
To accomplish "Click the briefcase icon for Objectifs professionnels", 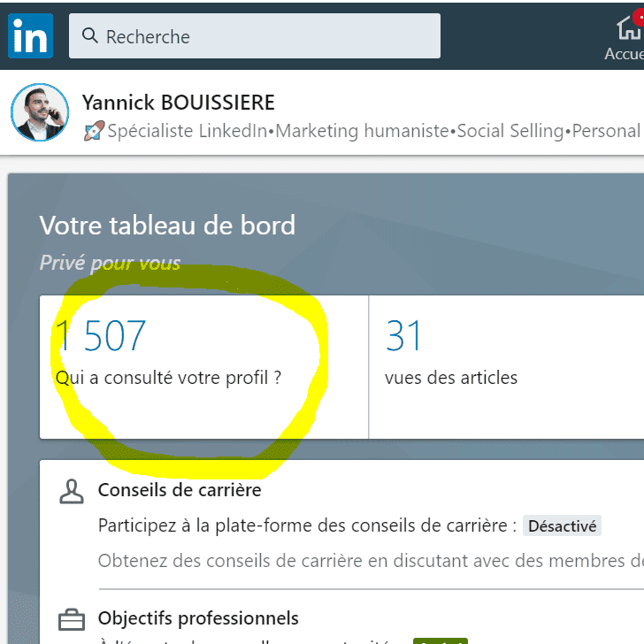I will [72, 619].
